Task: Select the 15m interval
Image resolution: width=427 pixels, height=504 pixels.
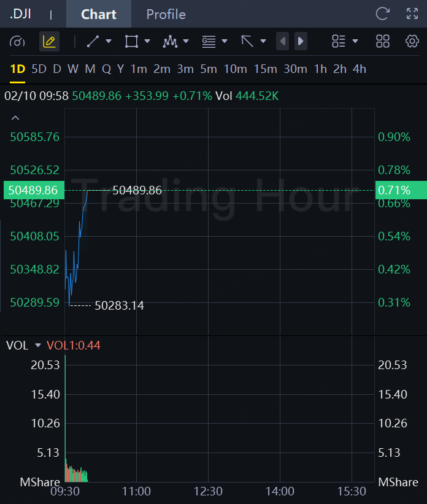Action: [265, 69]
